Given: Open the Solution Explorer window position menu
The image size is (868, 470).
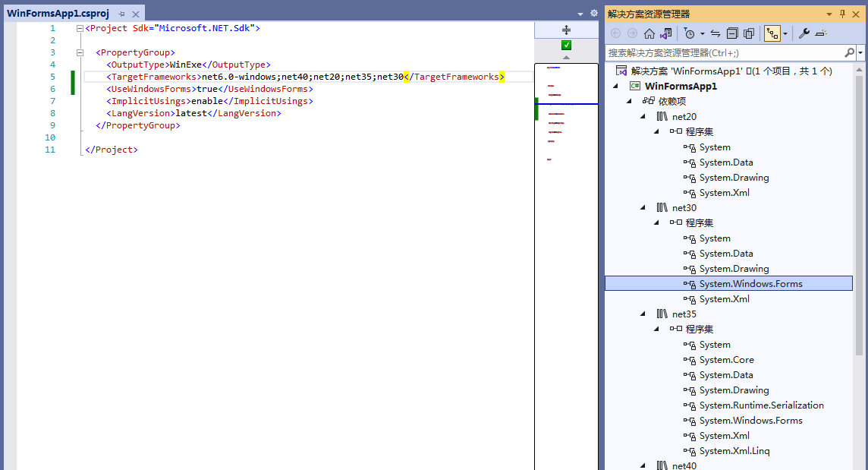Looking at the screenshot, I should (x=829, y=13).
